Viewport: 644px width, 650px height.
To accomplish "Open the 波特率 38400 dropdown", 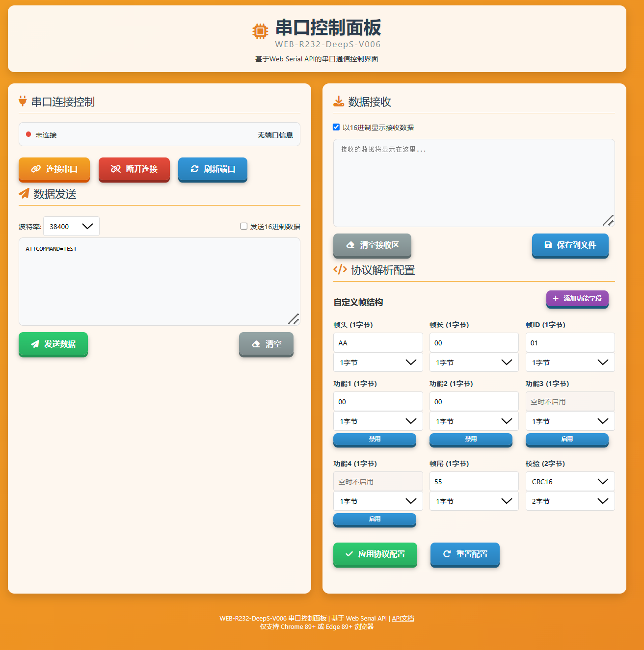I will pyautogui.click(x=72, y=226).
